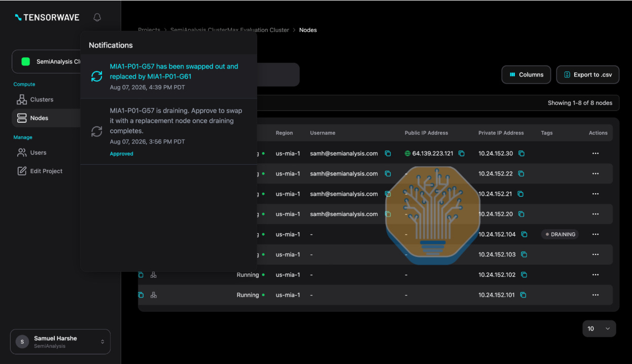Copy private IP address 10.24.152.22
632x364 pixels.
point(521,173)
